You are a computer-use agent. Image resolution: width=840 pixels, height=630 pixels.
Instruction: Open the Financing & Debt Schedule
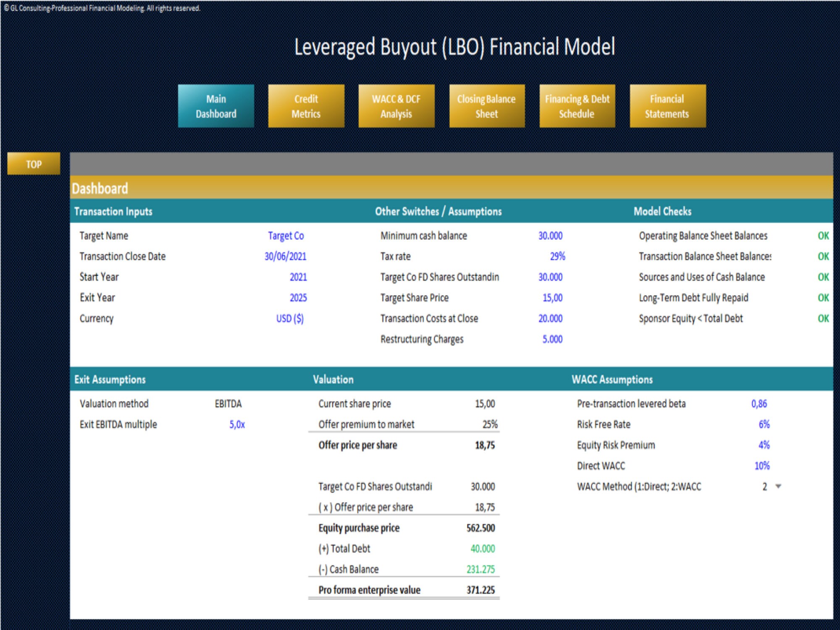coord(577,105)
